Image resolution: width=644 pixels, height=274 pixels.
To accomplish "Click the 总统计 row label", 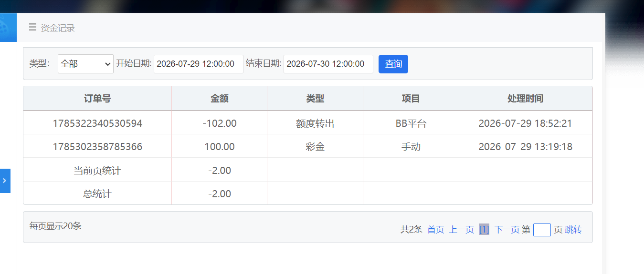I will coord(97,194).
